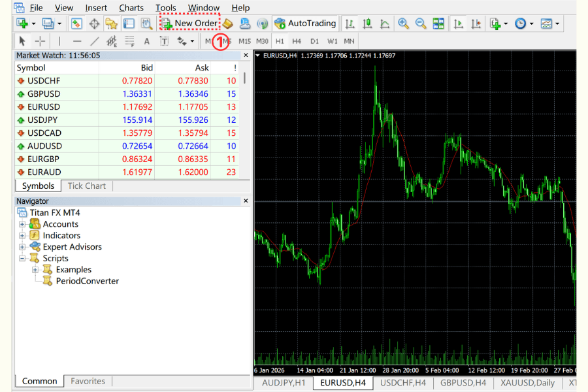This screenshot has width=588, height=392.
Task: Switch timeframe to H1
Action: click(x=280, y=41)
